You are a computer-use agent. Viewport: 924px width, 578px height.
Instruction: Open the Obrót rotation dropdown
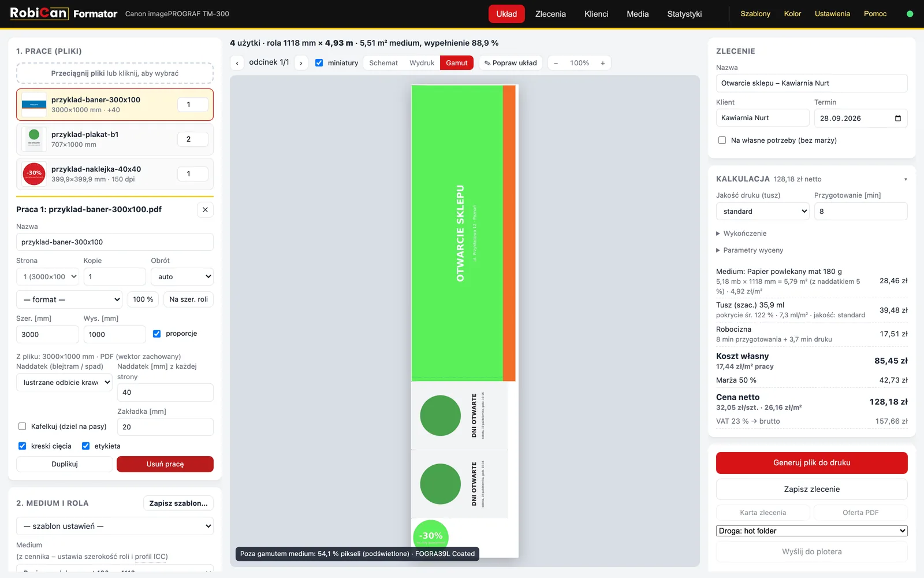182,277
